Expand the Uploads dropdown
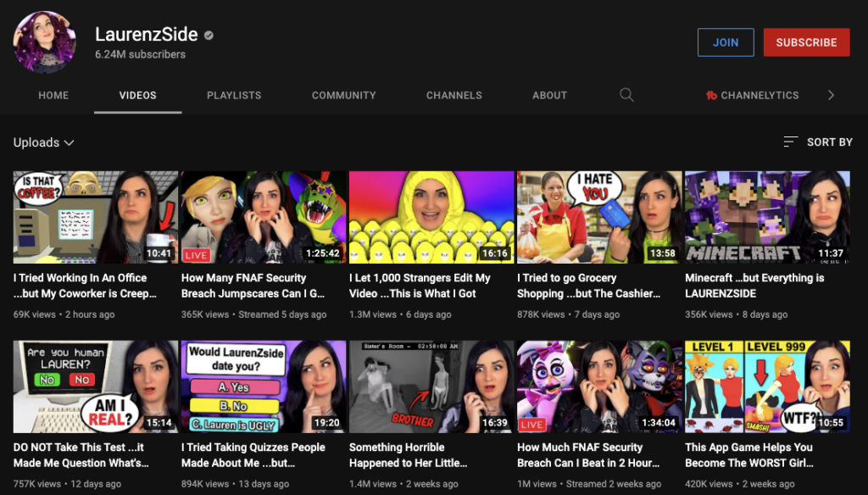Image resolution: width=868 pixels, height=495 pixels. 44,142
